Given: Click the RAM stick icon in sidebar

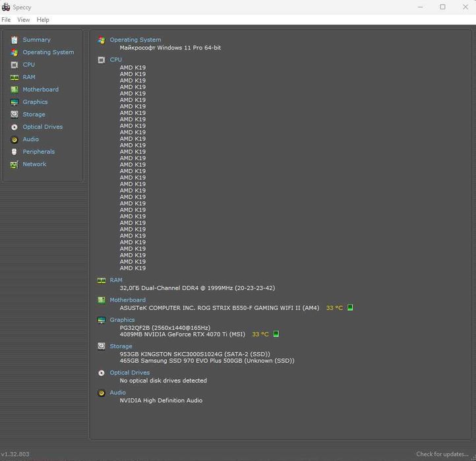Looking at the screenshot, I should (15, 77).
